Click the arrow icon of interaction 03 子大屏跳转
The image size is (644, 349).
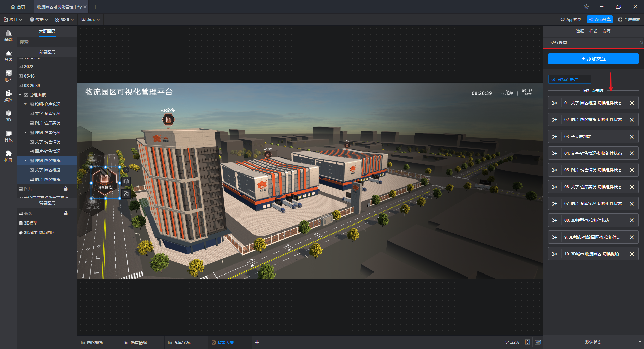tap(554, 137)
